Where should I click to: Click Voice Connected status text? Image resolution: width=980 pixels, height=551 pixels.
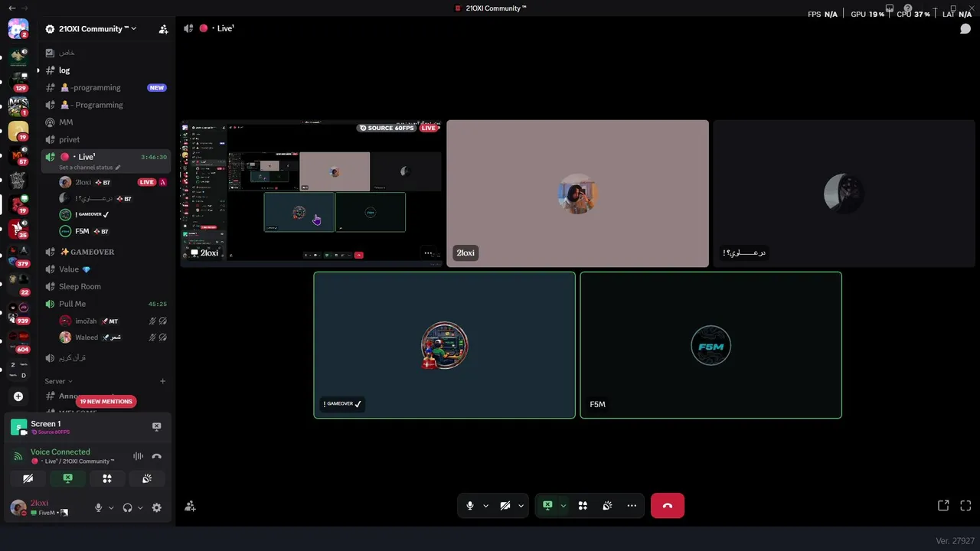(x=60, y=452)
